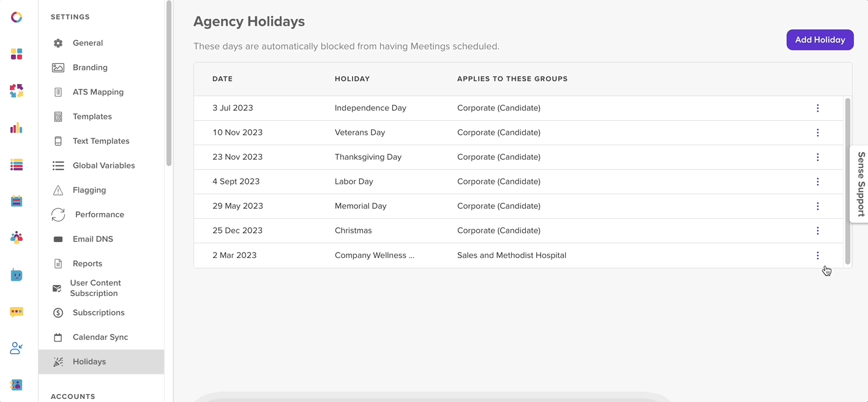The image size is (868, 402).
Task: Click Corporate (Candidate) in the Labor Day row
Action: tap(499, 181)
